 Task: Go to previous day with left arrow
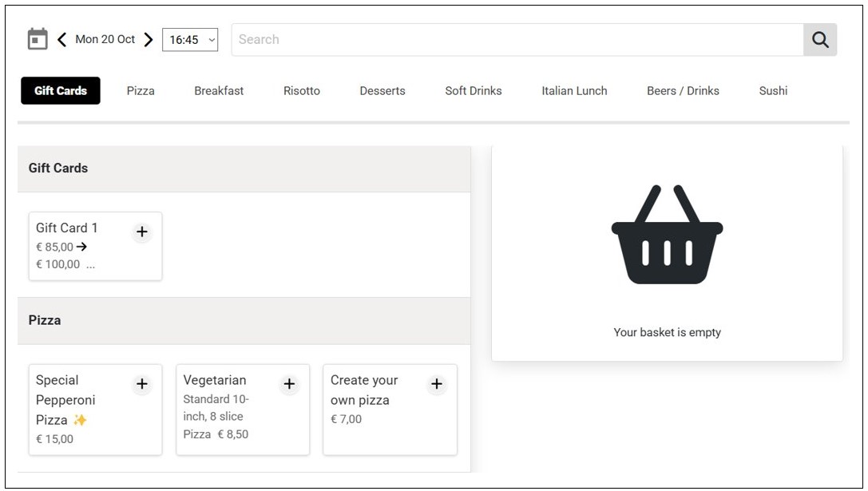61,39
